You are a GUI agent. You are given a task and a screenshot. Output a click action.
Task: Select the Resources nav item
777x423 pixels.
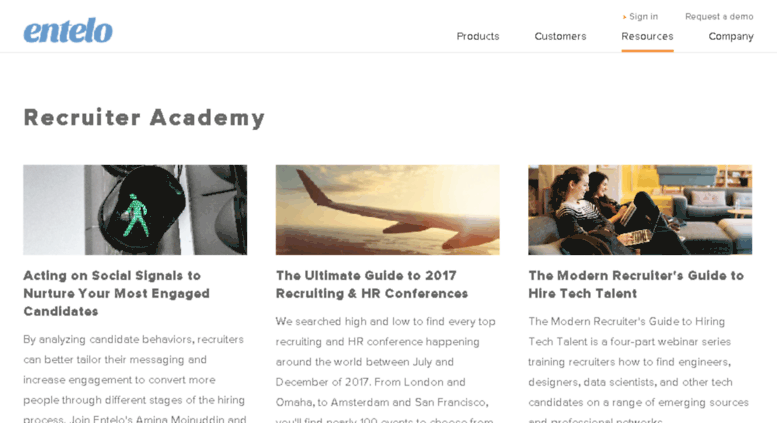point(647,36)
